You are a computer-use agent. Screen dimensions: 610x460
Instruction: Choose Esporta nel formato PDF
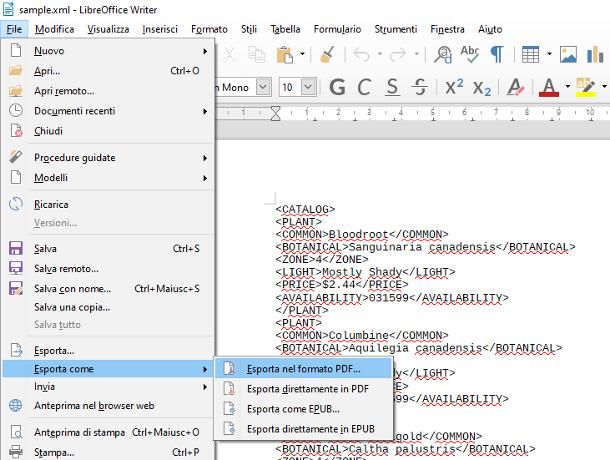coord(303,369)
